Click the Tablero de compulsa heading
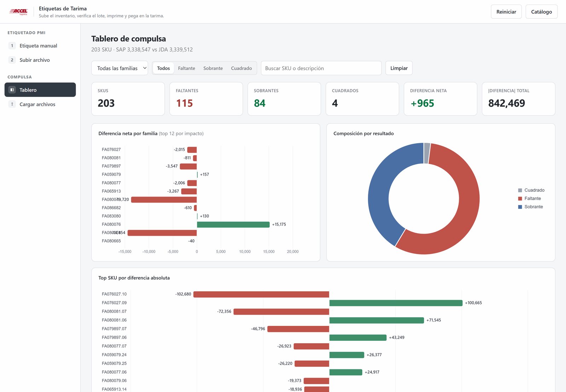 click(x=128, y=39)
